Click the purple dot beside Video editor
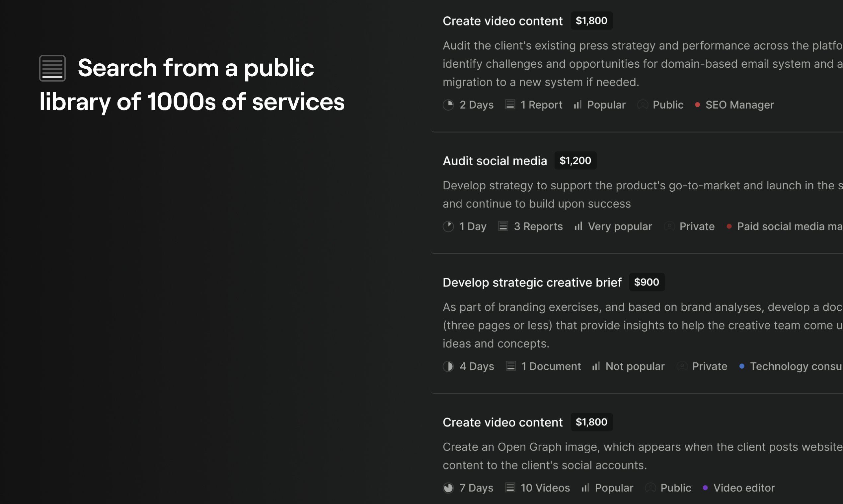Screen dimensions: 843x504 point(705,488)
